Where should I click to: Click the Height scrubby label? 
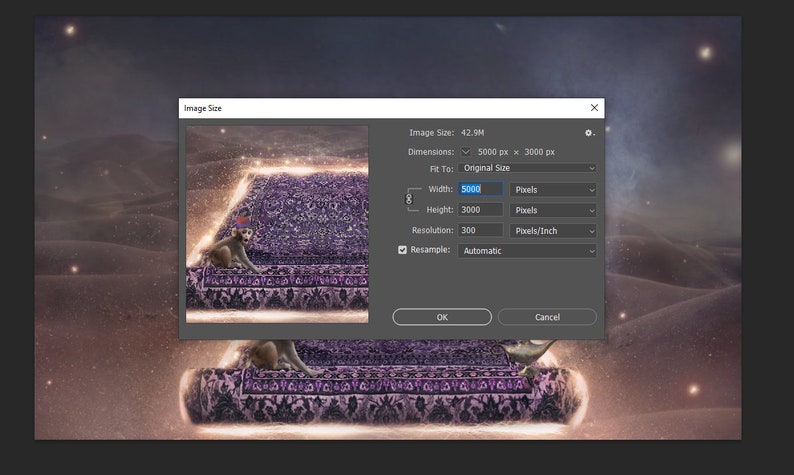click(x=440, y=210)
